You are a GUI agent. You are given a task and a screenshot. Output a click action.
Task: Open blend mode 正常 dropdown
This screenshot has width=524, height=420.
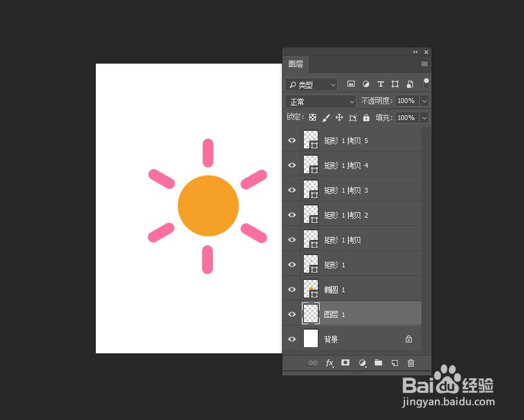point(321,101)
